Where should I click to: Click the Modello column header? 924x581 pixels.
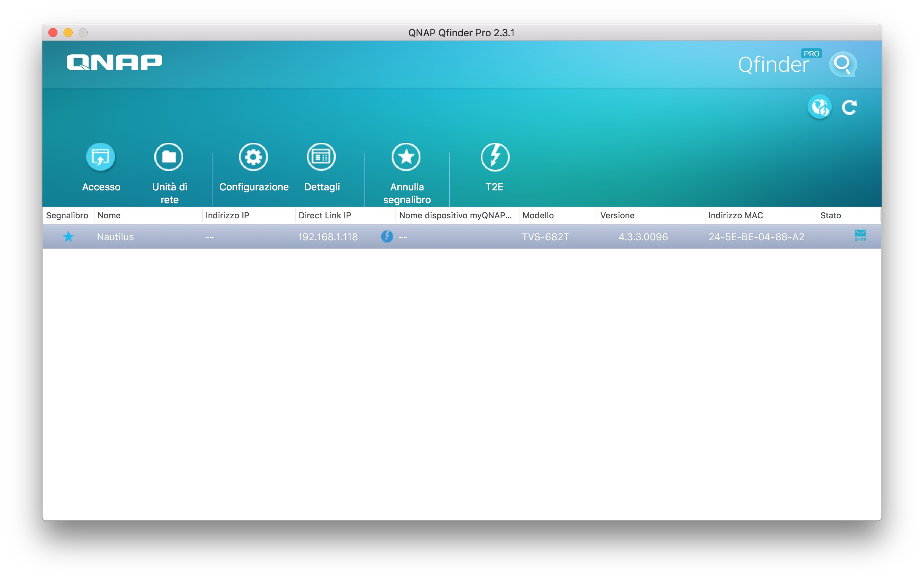(538, 216)
